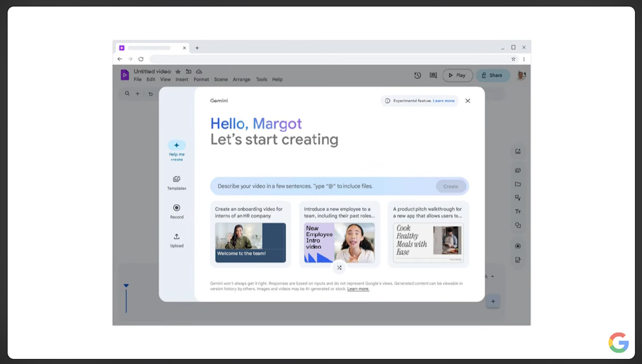Open the stock media side panel icon
This screenshot has width=642, height=364.
point(518,170)
